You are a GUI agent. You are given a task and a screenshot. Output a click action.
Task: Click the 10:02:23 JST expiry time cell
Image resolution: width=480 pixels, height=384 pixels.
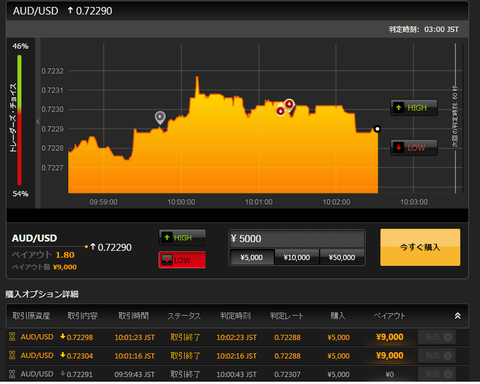[237, 337]
